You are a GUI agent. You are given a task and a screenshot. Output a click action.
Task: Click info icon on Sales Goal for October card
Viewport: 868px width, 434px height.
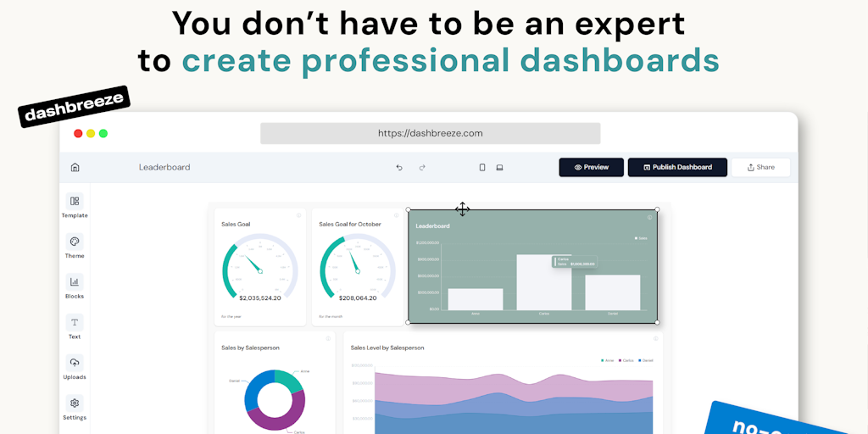[x=397, y=215]
